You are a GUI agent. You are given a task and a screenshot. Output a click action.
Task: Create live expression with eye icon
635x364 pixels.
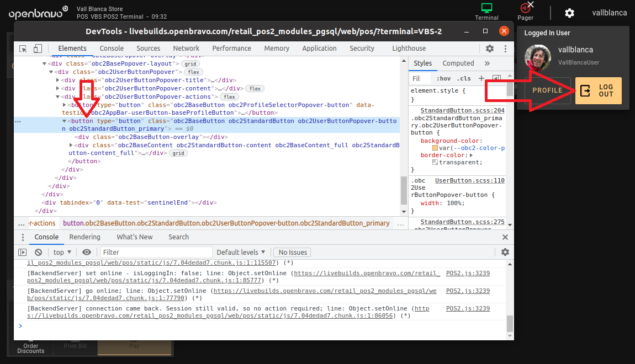pyautogui.click(x=87, y=252)
